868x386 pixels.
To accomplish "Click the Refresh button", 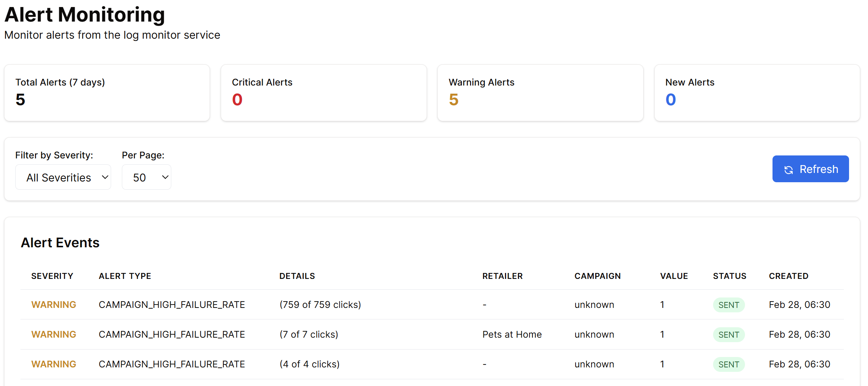I will click(810, 169).
